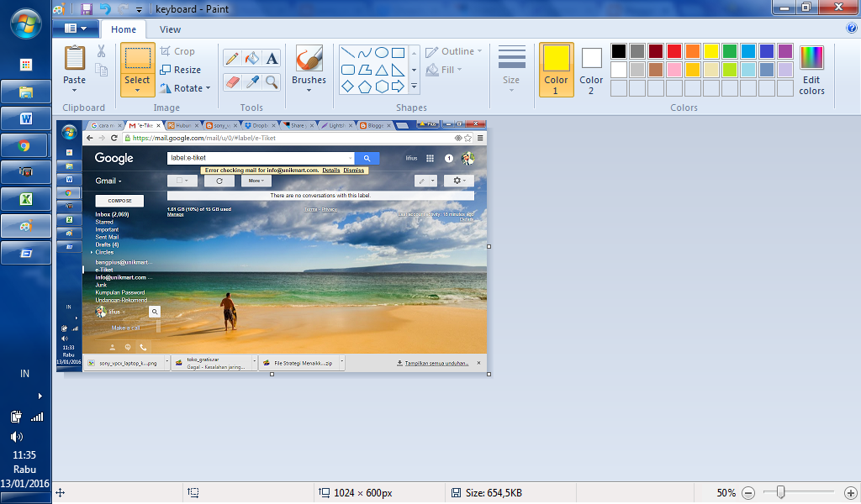
Task: Zoom in using the plus button
Action: [x=851, y=493]
